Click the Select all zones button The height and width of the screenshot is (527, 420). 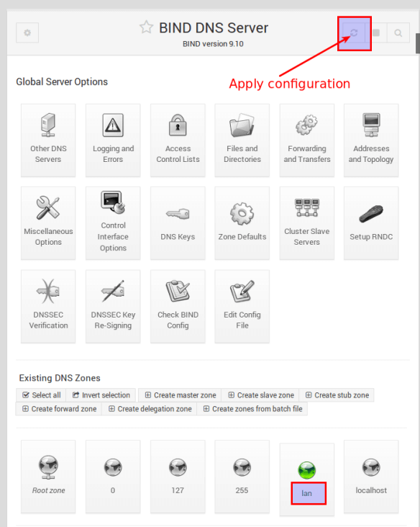click(41, 395)
